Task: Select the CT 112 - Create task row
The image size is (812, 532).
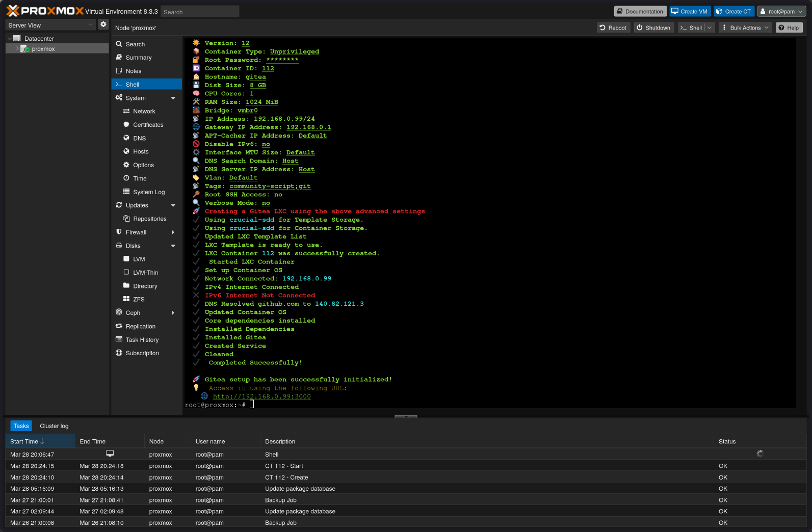Action: [x=406, y=477]
